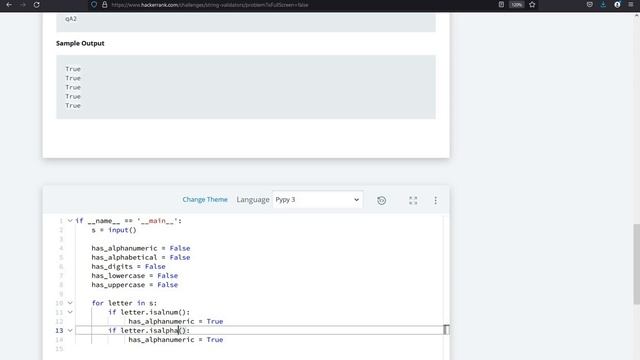This screenshot has width=640, height=360.
Task: Click the browser forward arrow
Action: tap(22, 5)
